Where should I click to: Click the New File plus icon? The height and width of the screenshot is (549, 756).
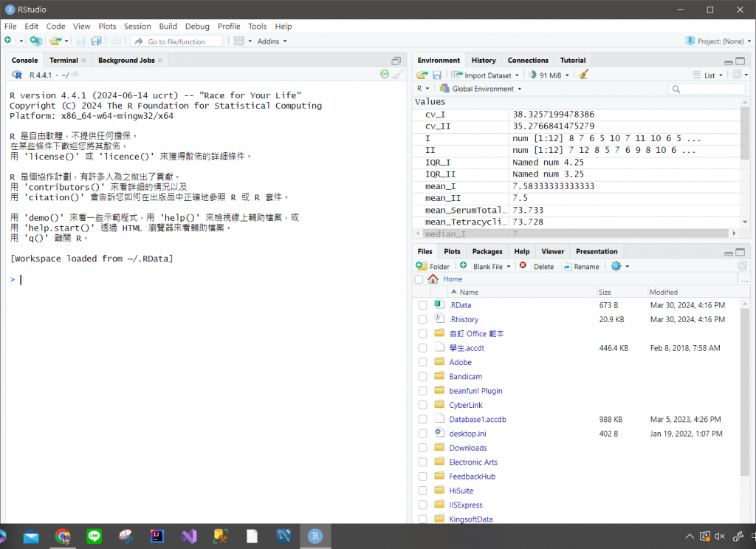coord(8,41)
